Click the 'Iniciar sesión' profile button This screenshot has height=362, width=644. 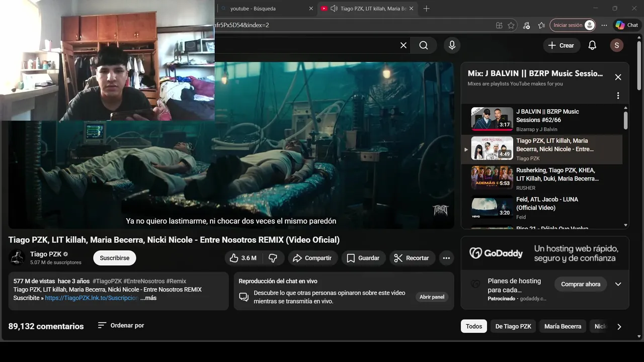click(574, 25)
